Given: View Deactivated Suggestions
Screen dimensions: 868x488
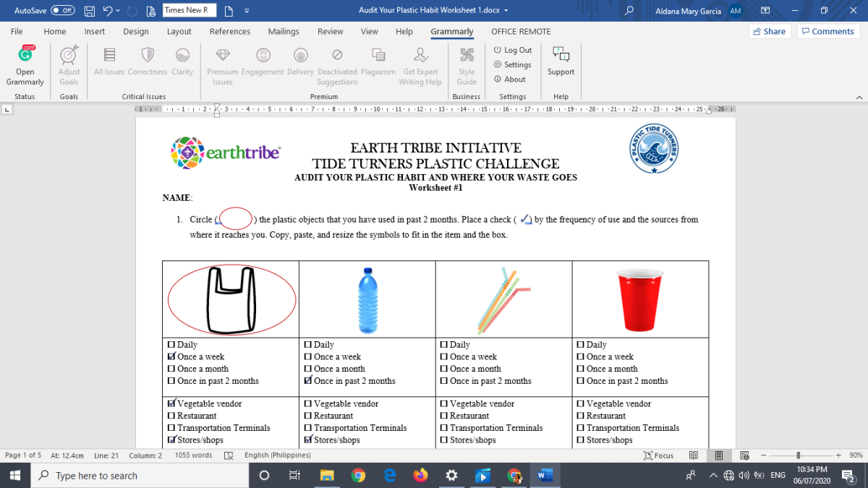Looking at the screenshot, I should 337,64.
